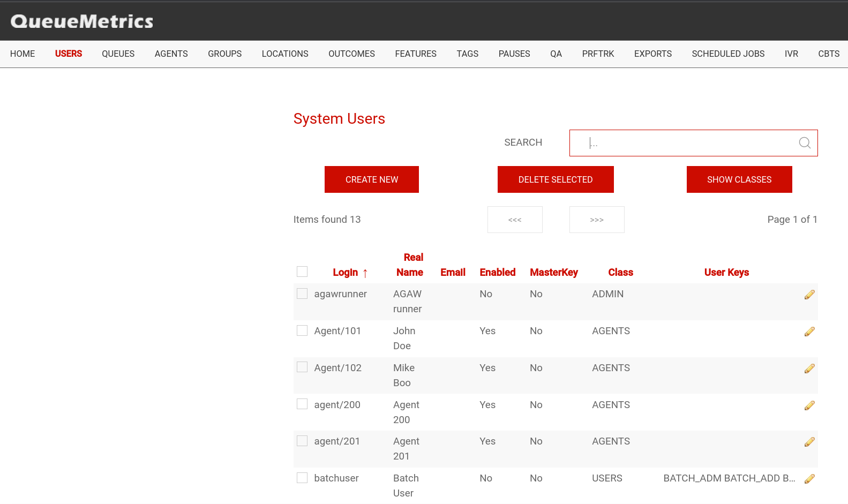The image size is (848, 504).
Task: Check the box next to agawrunner
Action: (x=302, y=294)
